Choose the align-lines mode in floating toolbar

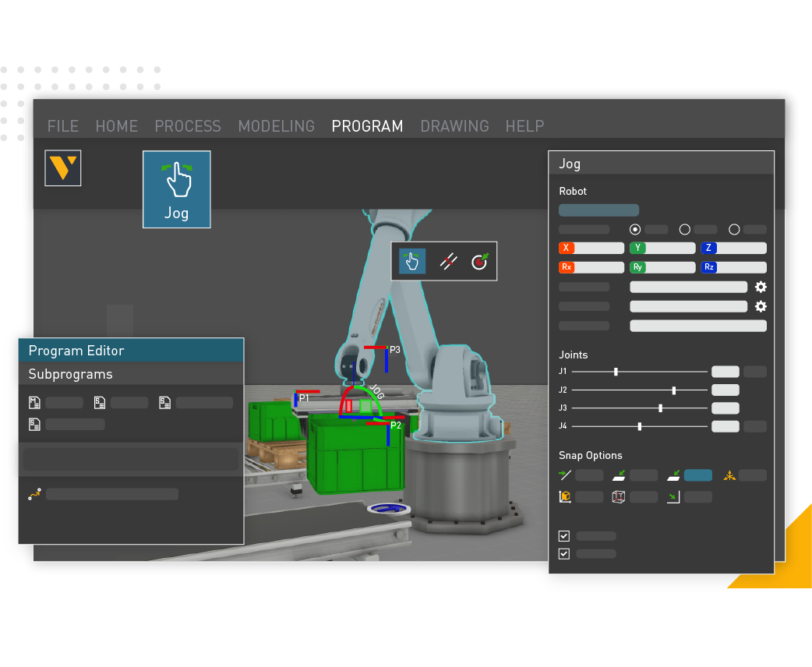448,261
